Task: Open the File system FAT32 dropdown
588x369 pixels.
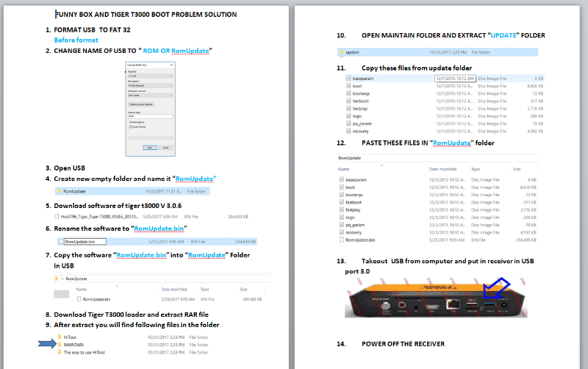Action: click(151, 85)
